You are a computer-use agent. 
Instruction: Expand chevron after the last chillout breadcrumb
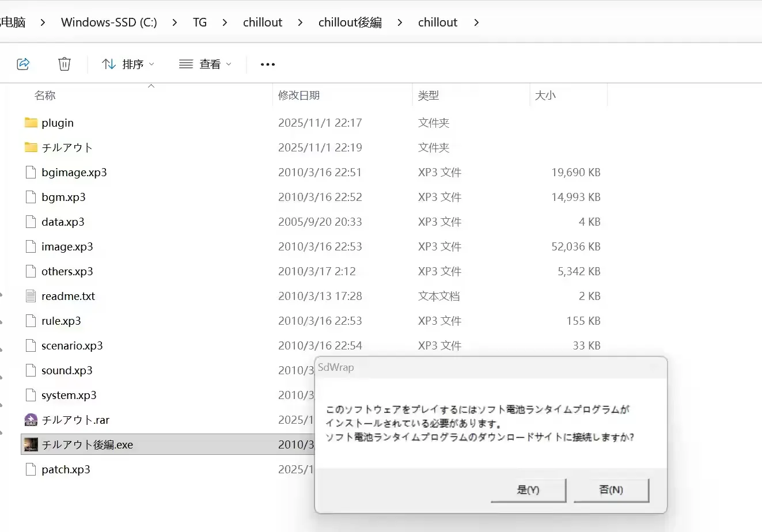click(x=476, y=22)
